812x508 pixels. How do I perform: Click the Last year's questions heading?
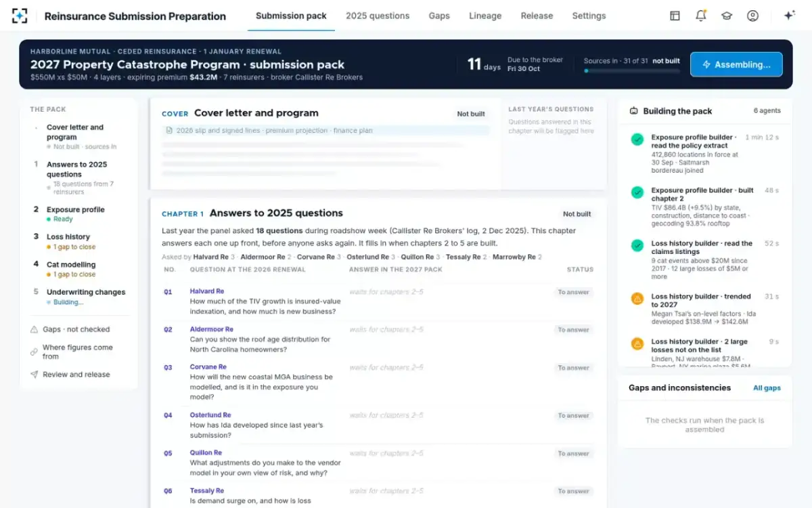(551, 109)
